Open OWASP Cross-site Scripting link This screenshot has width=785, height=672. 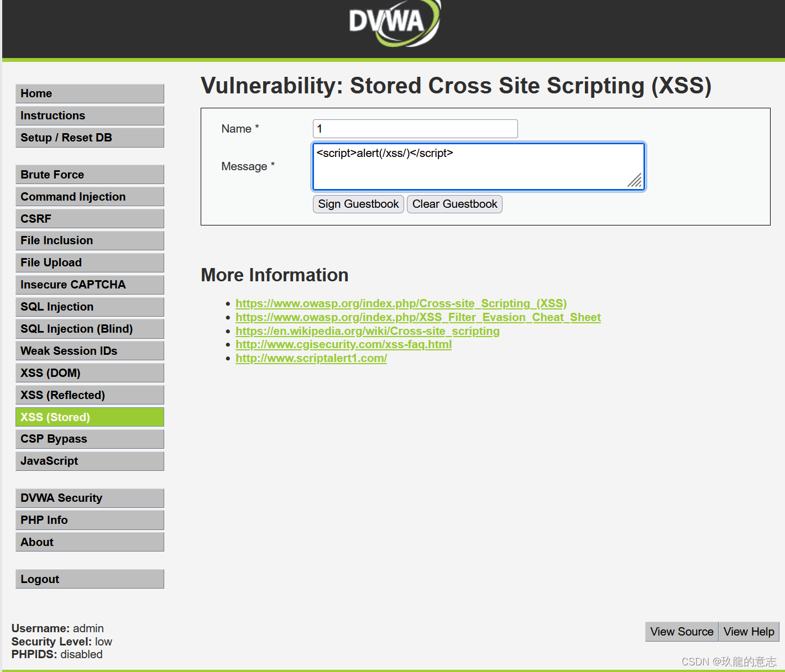(401, 303)
